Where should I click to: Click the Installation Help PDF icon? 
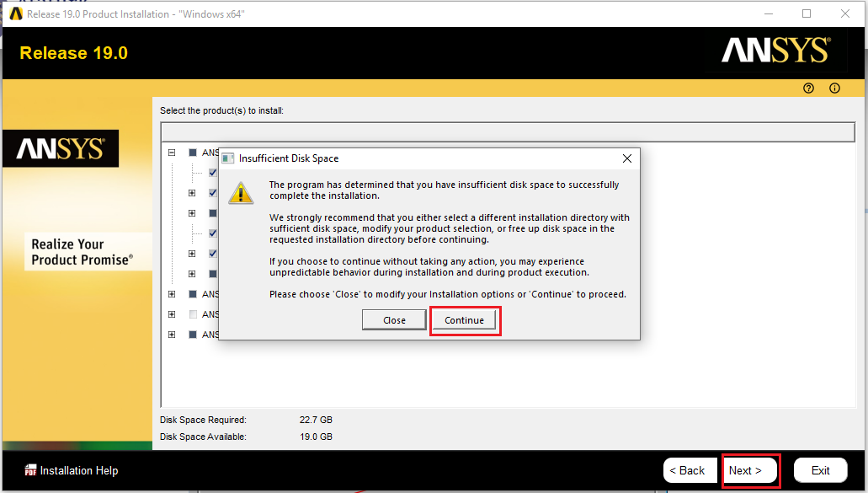coord(30,470)
